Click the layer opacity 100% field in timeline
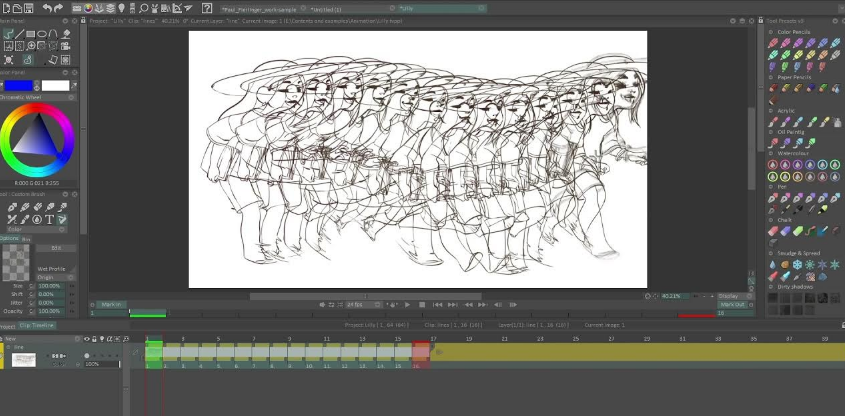This screenshot has width=845, height=416. [101, 364]
